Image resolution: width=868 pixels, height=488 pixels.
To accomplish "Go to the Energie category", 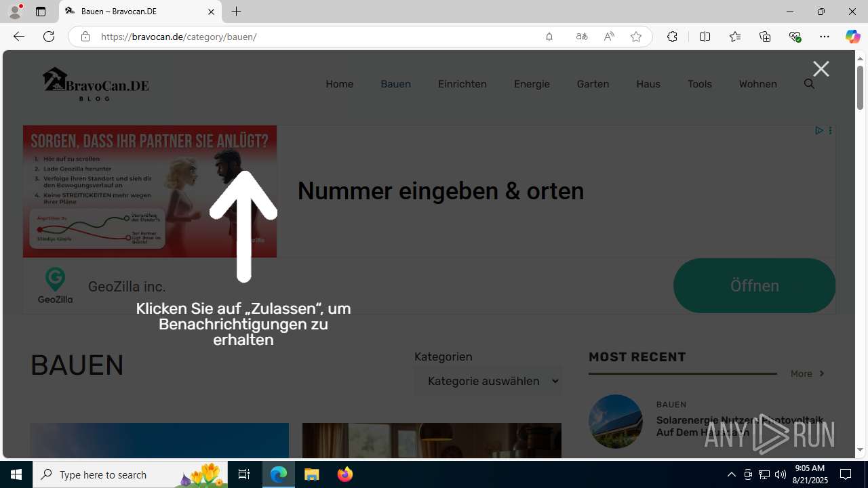I will [x=532, y=84].
